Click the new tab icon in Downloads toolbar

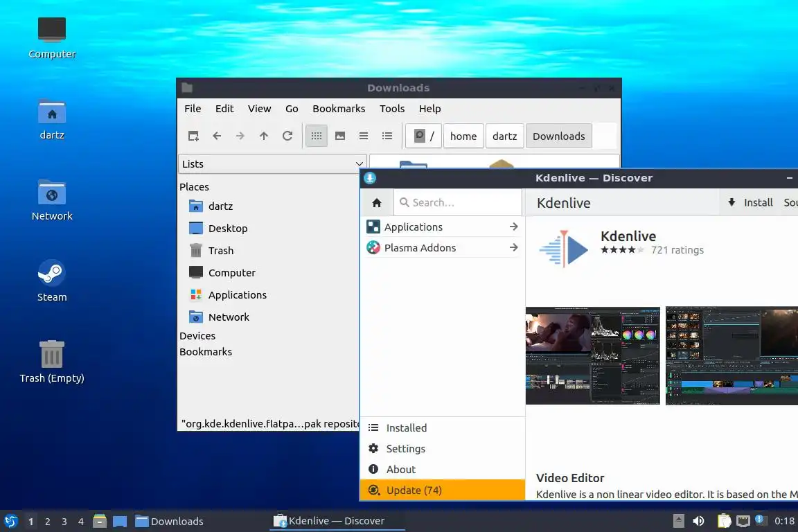pos(193,136)
